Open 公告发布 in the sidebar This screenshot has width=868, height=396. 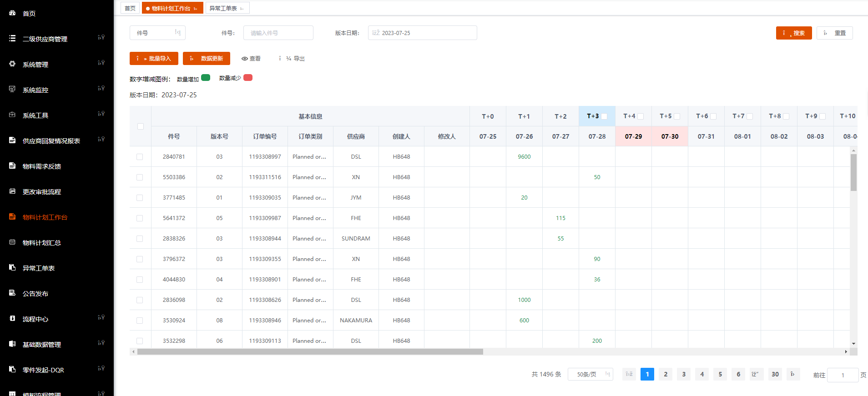coord(57,294)
